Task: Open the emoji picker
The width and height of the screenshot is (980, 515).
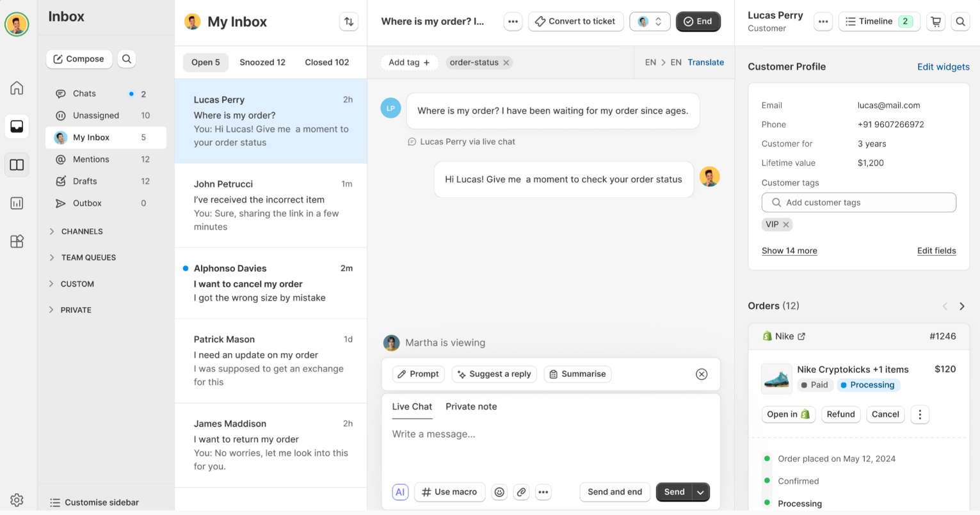Action: (499, 492)
